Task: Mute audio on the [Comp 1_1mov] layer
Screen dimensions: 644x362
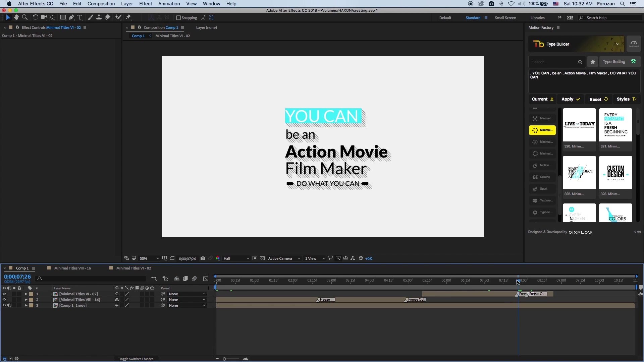Action: 9,305
